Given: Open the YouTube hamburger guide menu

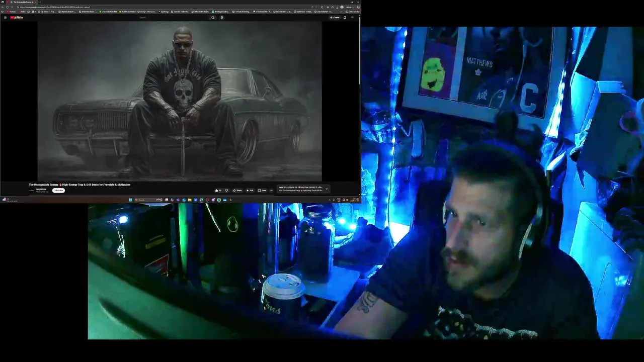Looking at the screenshot, I should 5,18.
